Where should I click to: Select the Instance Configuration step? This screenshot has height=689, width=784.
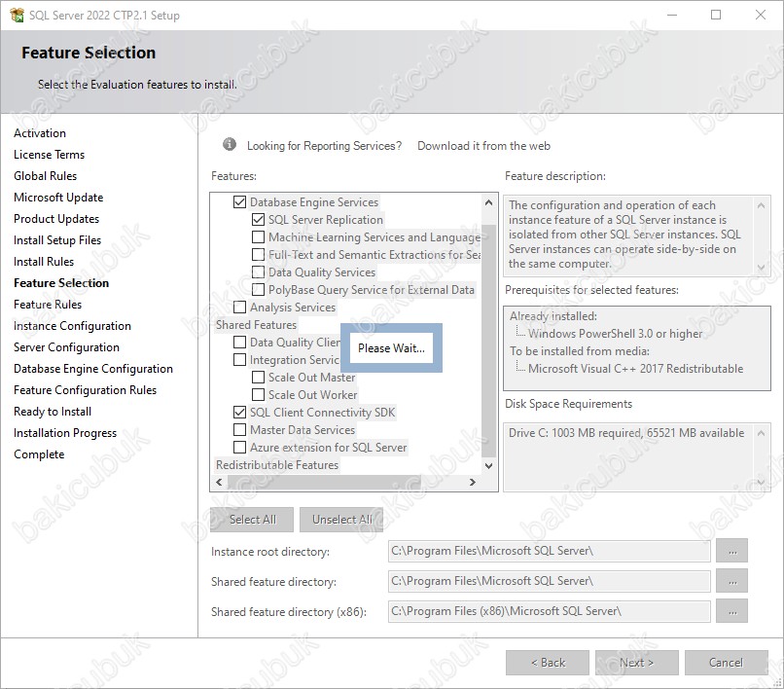click(73, 326)
